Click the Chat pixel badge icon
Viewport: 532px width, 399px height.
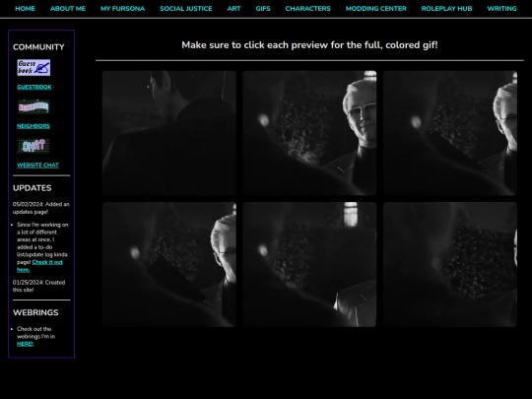coord(33,146)
